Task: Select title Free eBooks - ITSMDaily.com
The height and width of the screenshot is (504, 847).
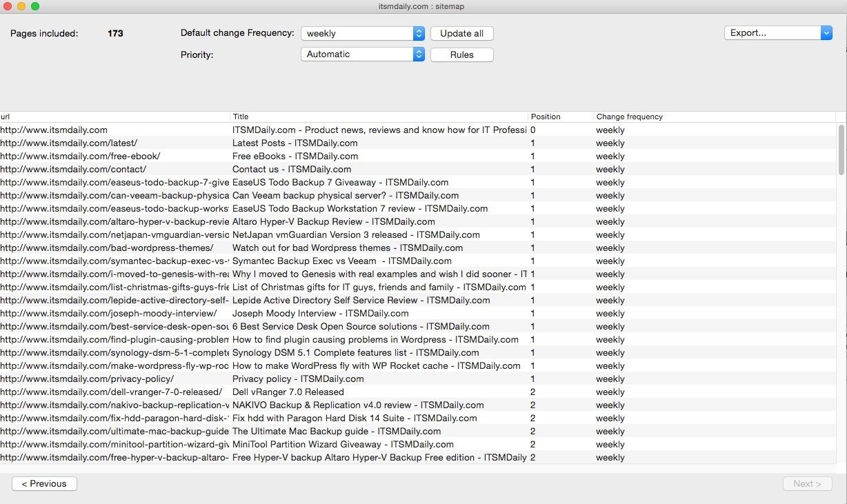Action: tap(295, 156)
